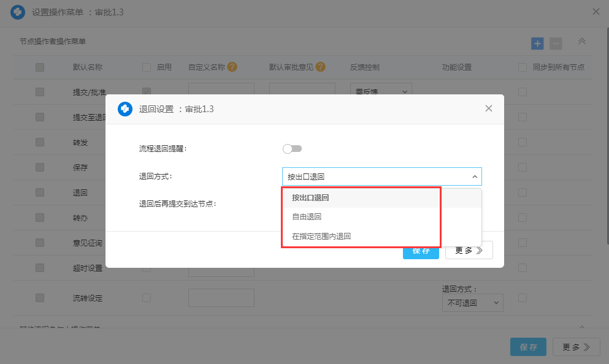Close the 退回设置 dialog with the X
Screen dimensions: 609x364
pyautogui.click(x=489, y=108)
